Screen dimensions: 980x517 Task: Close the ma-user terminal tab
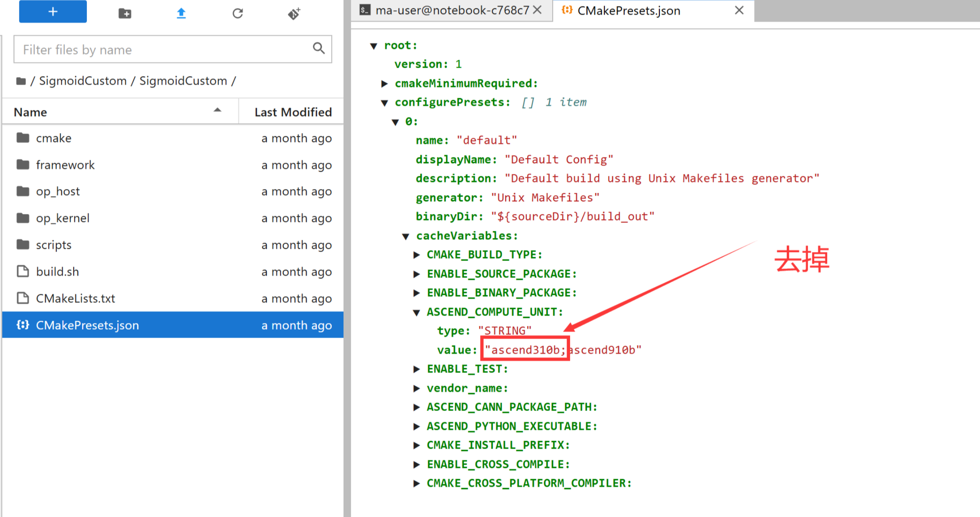537,10
